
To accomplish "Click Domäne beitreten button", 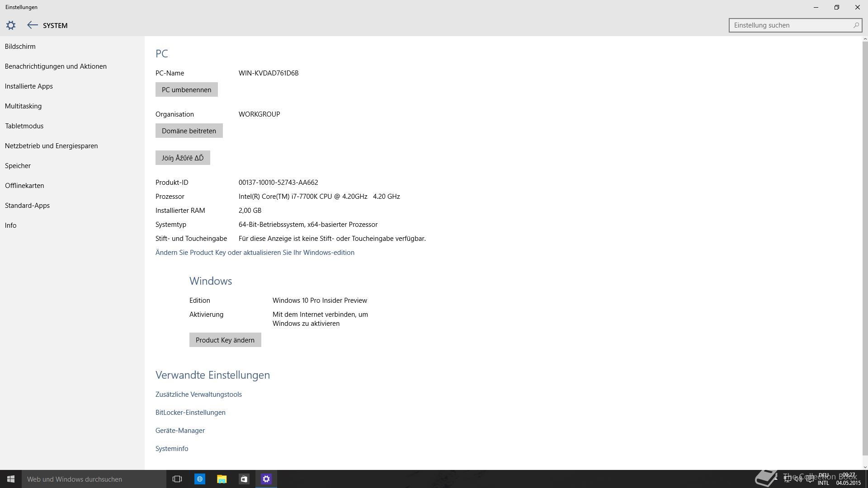I will 189,131.
